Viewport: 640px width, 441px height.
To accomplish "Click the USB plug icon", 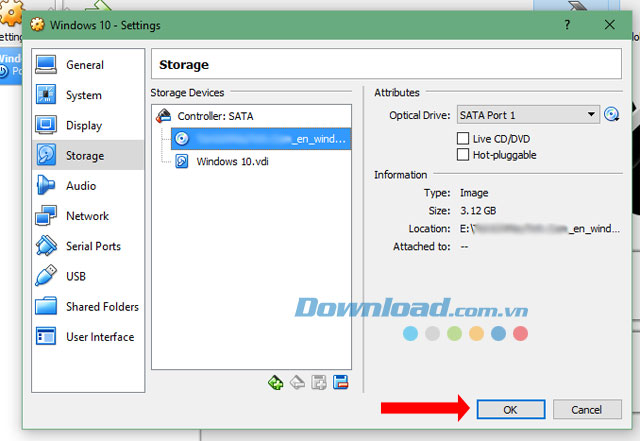I will tap(46, 275).
